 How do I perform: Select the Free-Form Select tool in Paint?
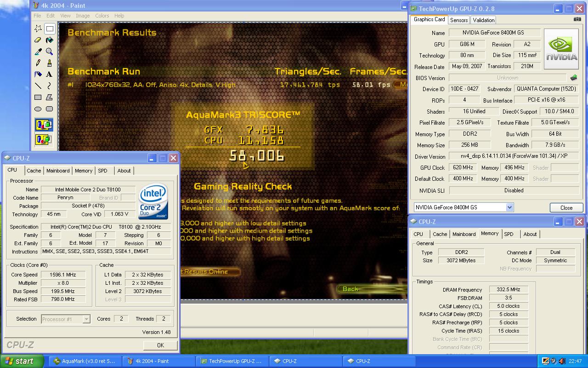(x=38, y=29)
